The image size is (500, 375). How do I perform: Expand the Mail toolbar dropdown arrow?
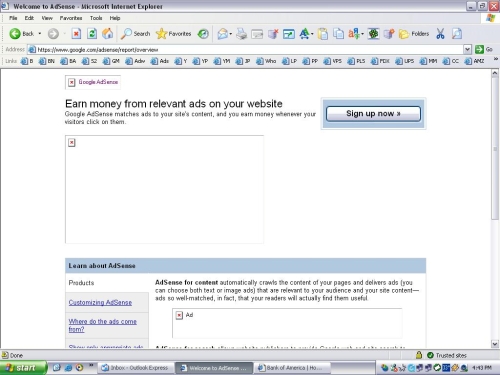[x=230, y=34]
